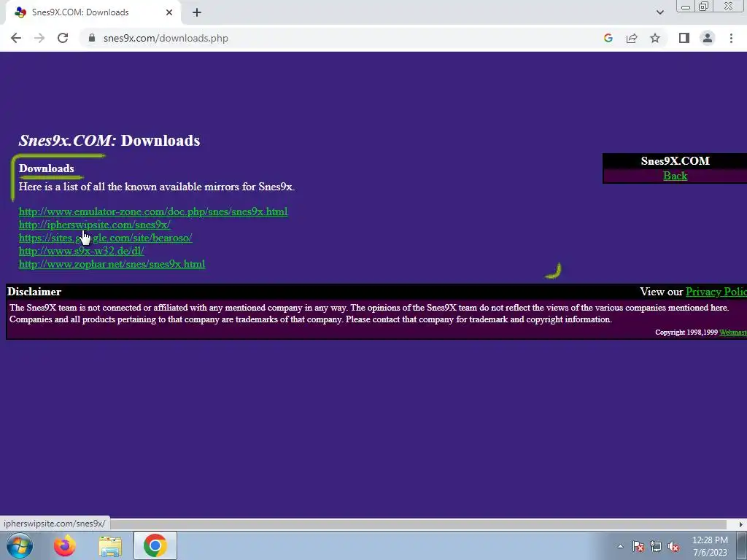
Task: Expand the tab search dropdown arrow
Action: [659, 12]
